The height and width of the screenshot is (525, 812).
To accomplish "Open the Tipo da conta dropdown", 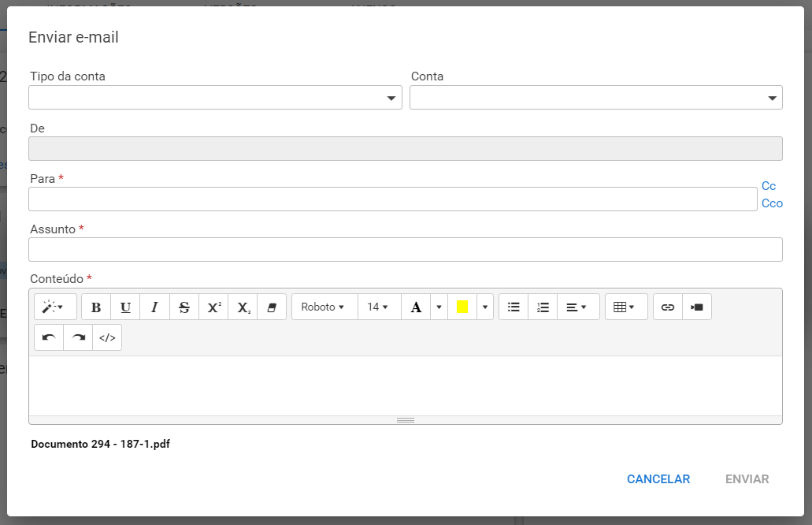I will click(216, 98).
